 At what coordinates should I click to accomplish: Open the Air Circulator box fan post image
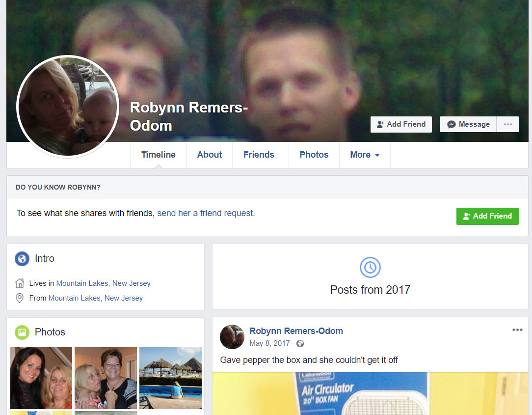click(x=370, y=393)
